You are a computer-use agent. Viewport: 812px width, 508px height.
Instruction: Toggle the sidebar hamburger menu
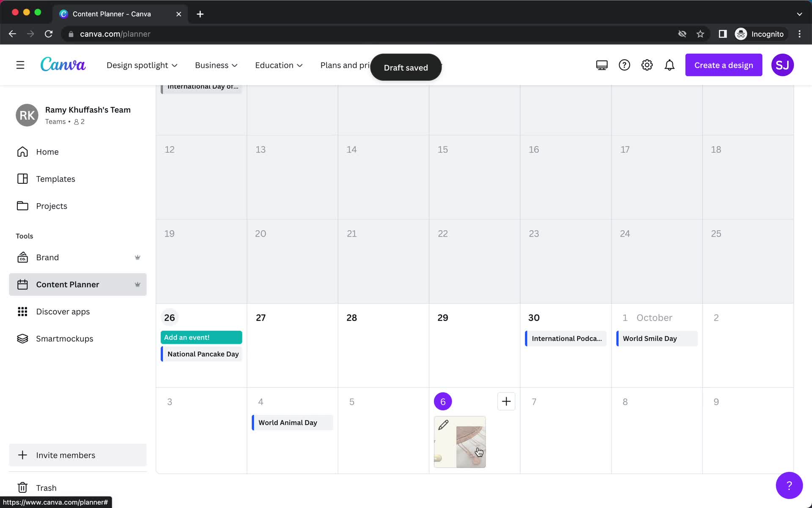point(20,65)
